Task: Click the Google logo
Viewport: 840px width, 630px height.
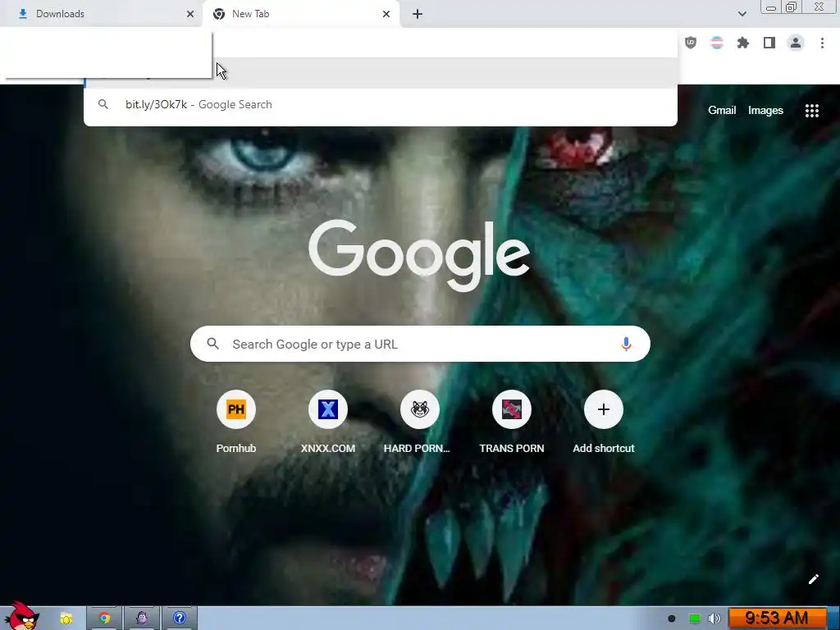Action: tap(419, 256)
